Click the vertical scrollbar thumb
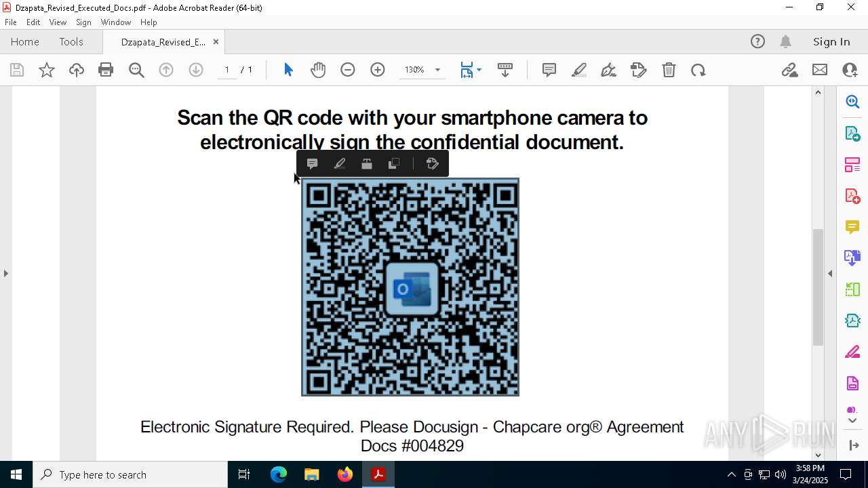Viewport: 868px width, 488px height. click(x=818, y=287)
